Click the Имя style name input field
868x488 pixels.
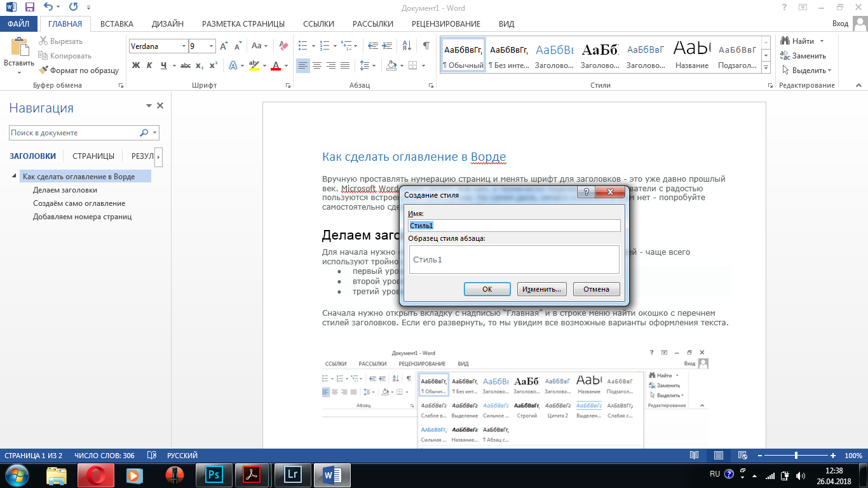click(514, 226)
